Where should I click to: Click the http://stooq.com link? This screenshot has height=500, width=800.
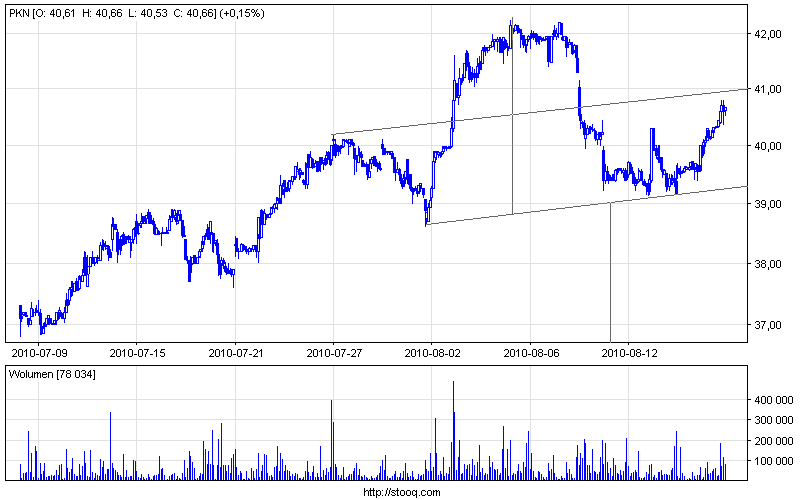coord(402,492)
